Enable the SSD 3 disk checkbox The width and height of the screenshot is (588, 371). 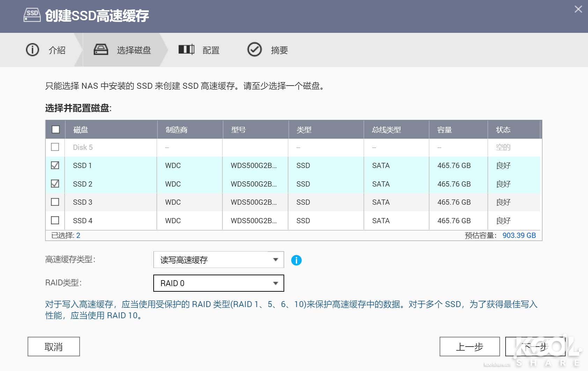coord(55,202)
